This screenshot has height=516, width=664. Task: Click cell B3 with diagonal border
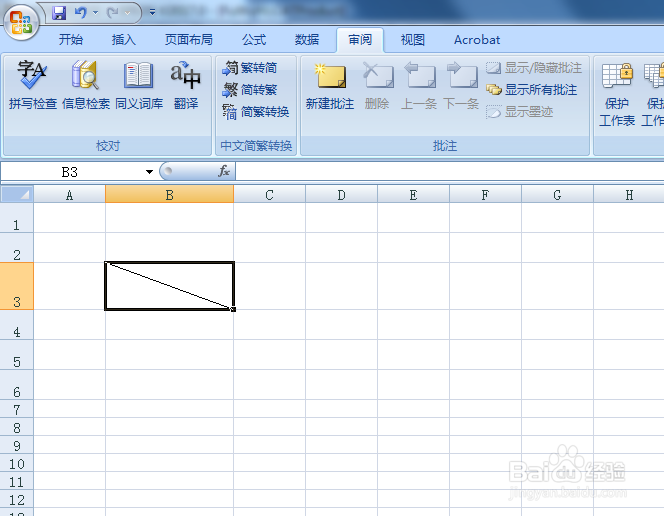(x=169, y=286)
